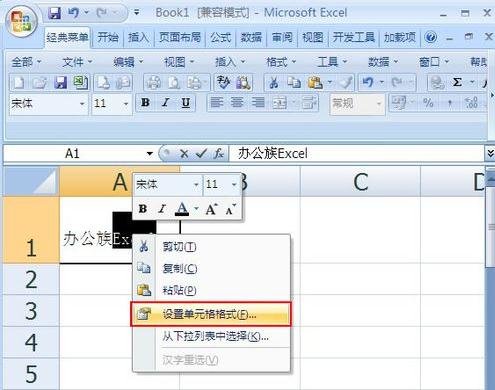
Task: Open the mini toolbar font size dropdown
Action: click(x=234, y=184)
